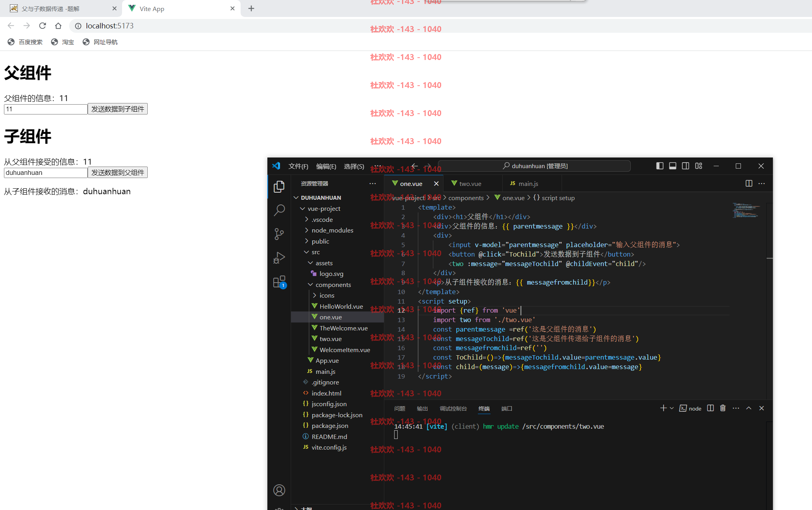
Task: Open the editor More Actions menu
Action: pyautogui.click(x=762, y=183)
